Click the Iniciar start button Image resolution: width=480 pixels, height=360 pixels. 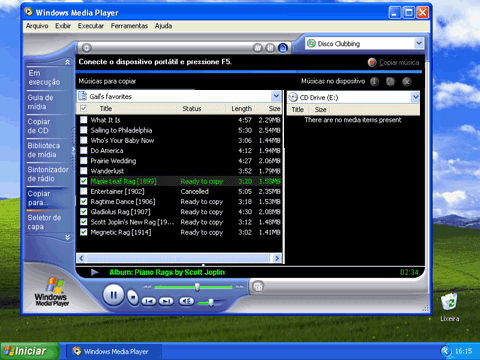tap(29, 351)
